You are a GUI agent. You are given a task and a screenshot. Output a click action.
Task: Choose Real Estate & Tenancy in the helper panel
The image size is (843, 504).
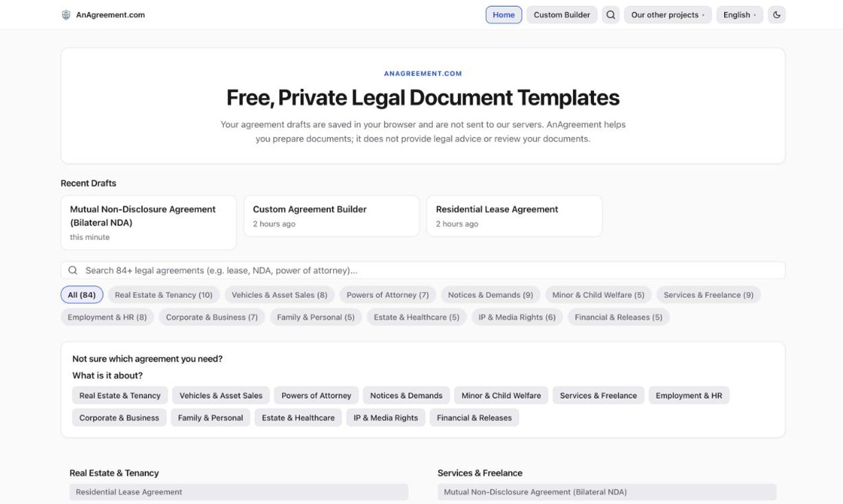point(120,396)
